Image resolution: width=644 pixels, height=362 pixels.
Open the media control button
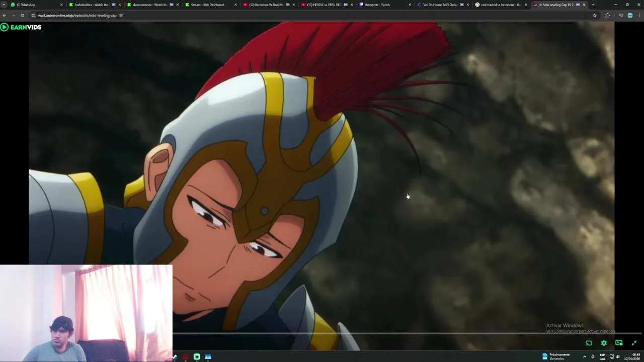tap(621, 16)
